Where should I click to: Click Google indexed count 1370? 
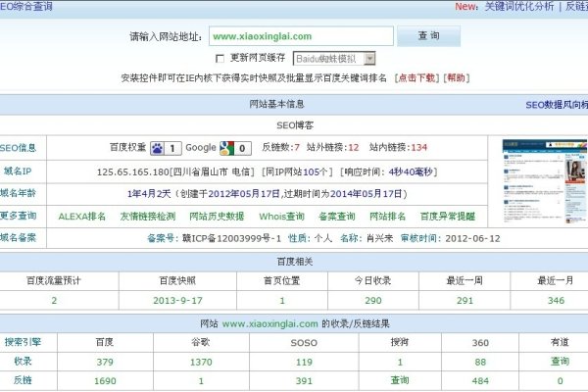click(x=201, y=362)
